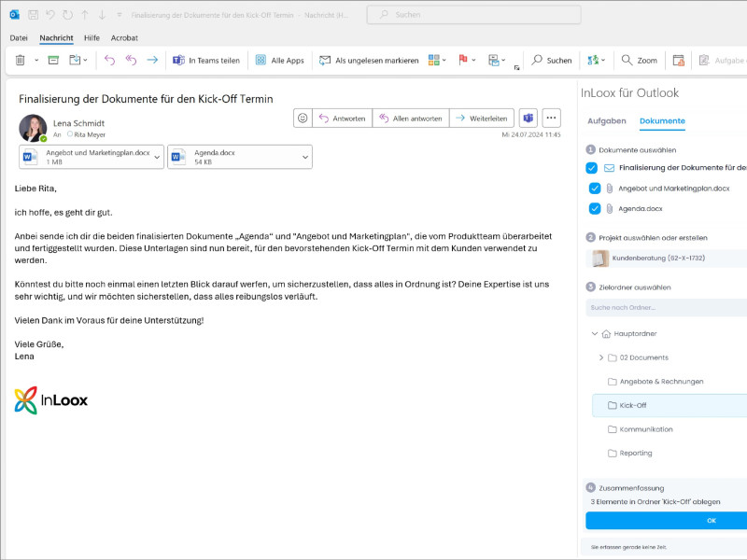Screen dimensions: 747x560
Task: Go to previous item with the up arrow
Action: tap(85, 15)
